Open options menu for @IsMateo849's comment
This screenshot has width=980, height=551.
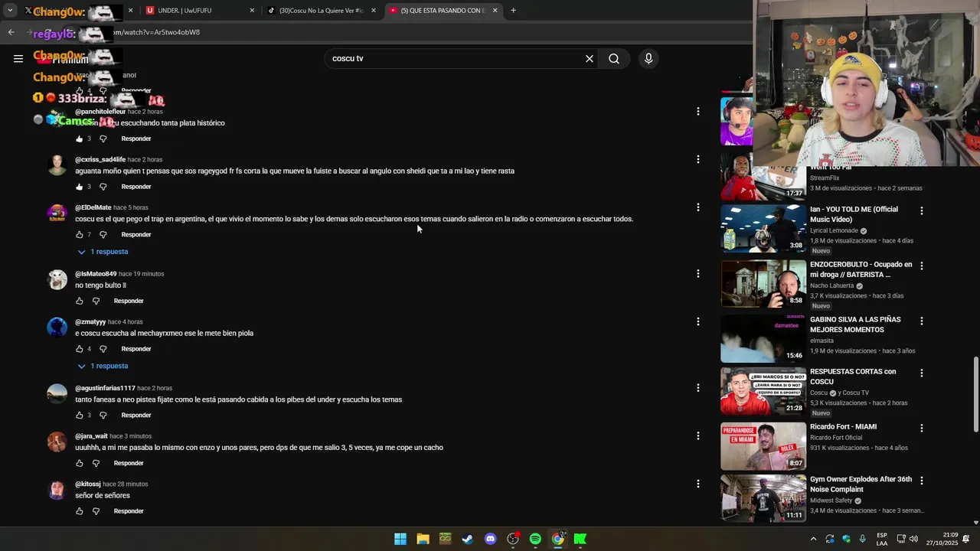(697, 273)
